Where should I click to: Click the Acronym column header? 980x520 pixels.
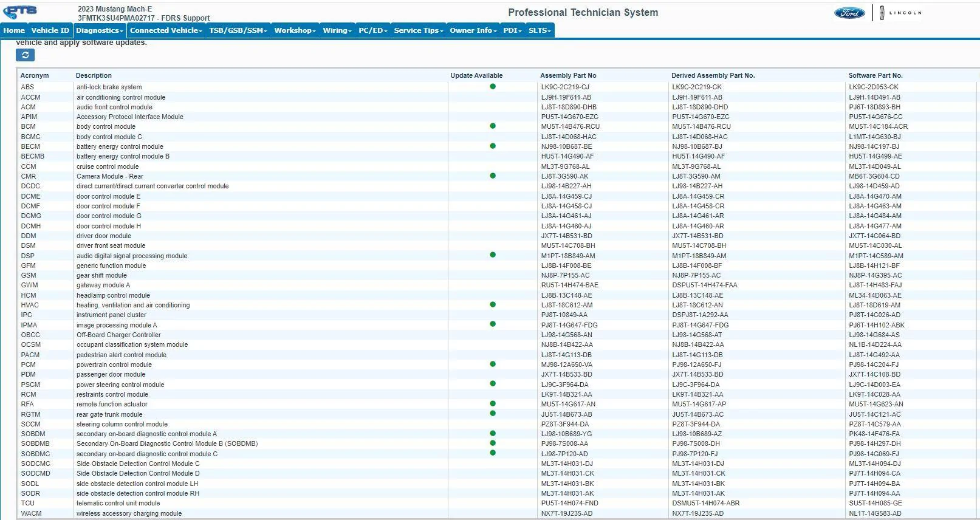coord(35,76)
